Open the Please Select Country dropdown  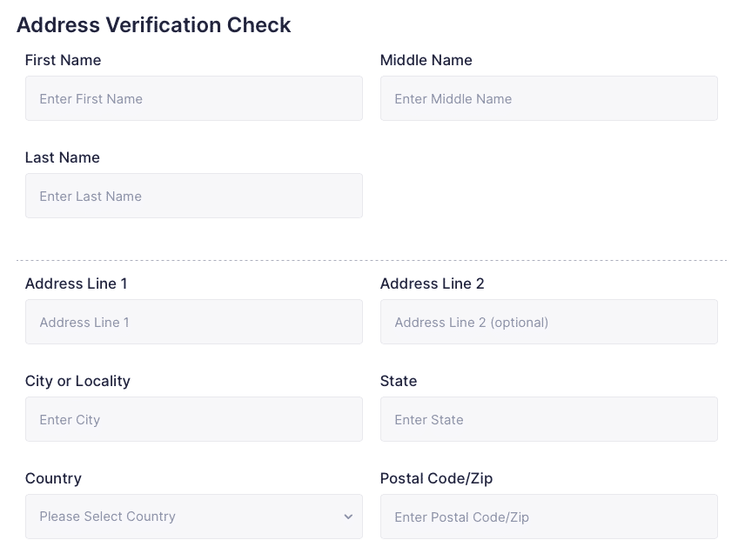point(194,517)
